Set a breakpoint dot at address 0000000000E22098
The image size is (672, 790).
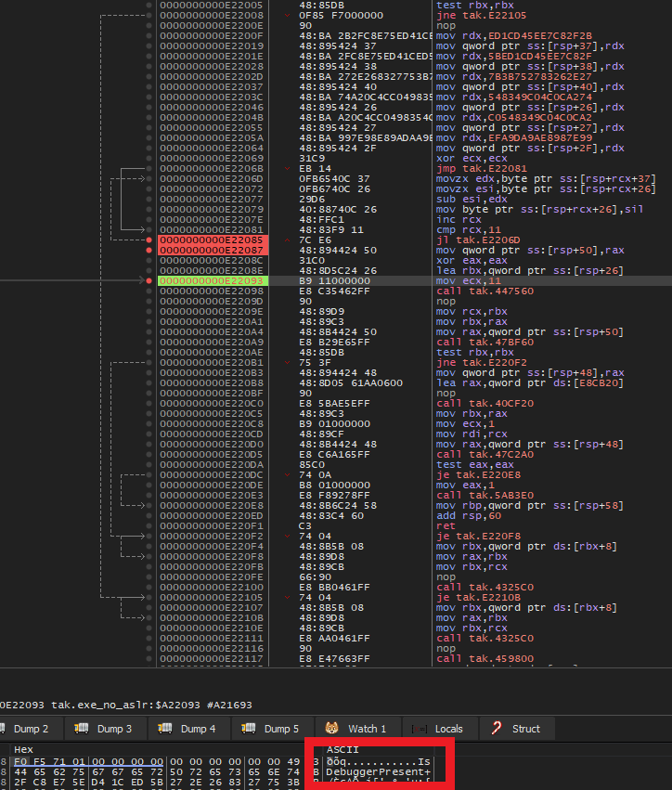(149, 291)
